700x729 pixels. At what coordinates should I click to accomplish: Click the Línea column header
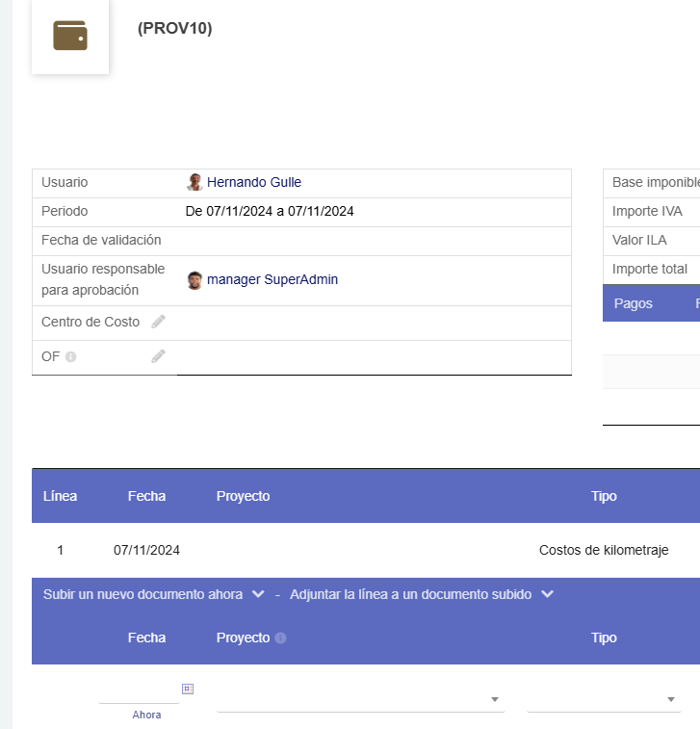(60, 496)
